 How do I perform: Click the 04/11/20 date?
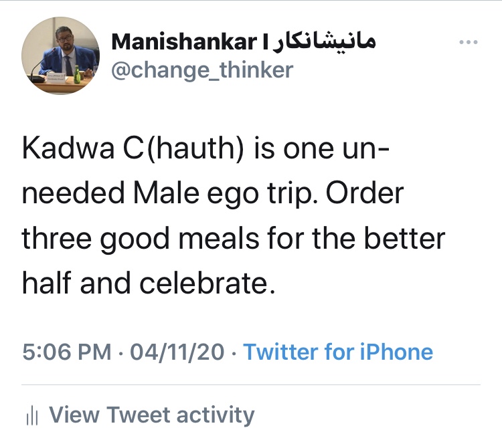tap(177, 352)
